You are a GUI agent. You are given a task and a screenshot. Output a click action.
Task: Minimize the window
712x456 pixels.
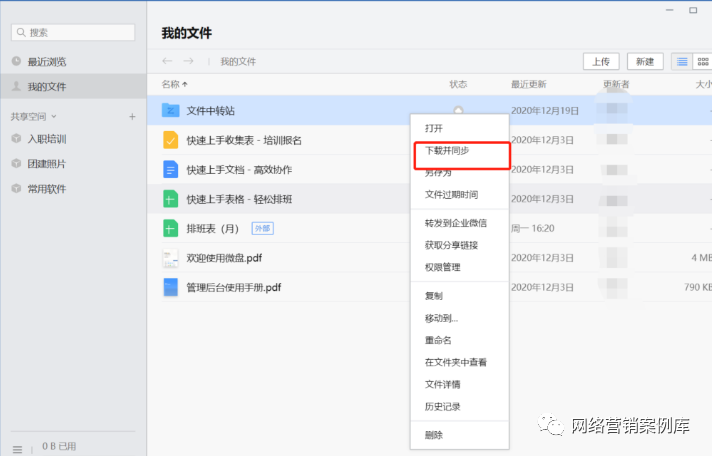(x=670, y=10)
